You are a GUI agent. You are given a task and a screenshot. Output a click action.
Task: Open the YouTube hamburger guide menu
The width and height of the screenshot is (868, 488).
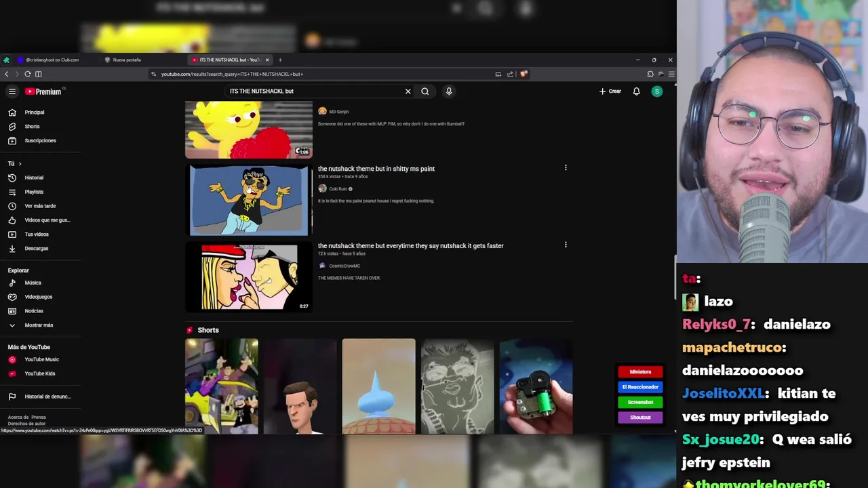(x=12, y=91)
